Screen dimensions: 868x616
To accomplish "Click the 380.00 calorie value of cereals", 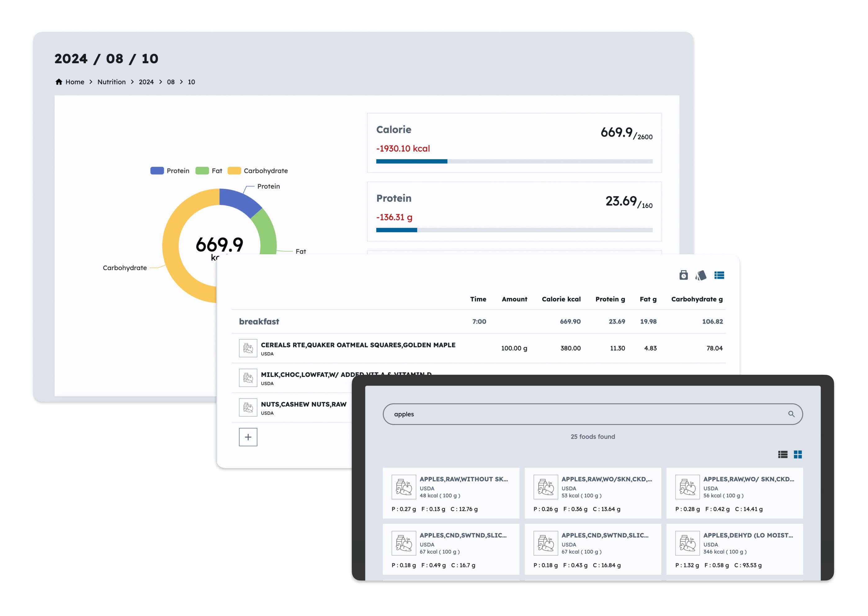I will pyautogui.click(x=570, y=348).
